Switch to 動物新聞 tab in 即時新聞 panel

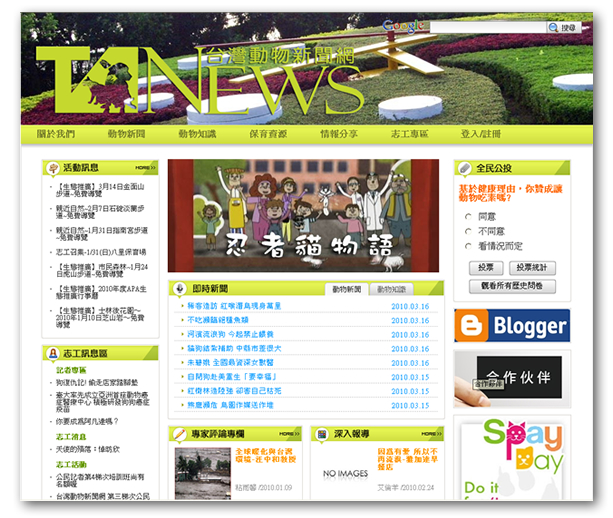tap(346, 289)
